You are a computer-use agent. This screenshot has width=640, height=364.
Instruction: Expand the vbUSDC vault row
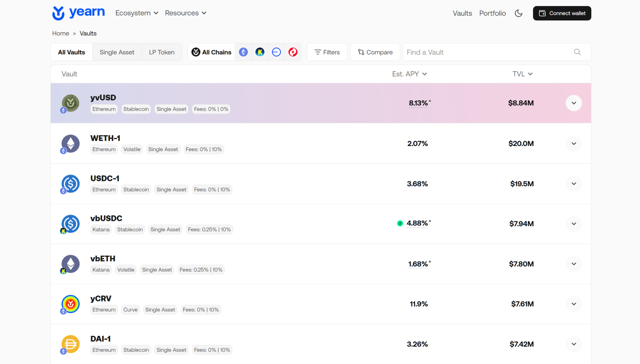pyautogui.click(x=574, y=224)
